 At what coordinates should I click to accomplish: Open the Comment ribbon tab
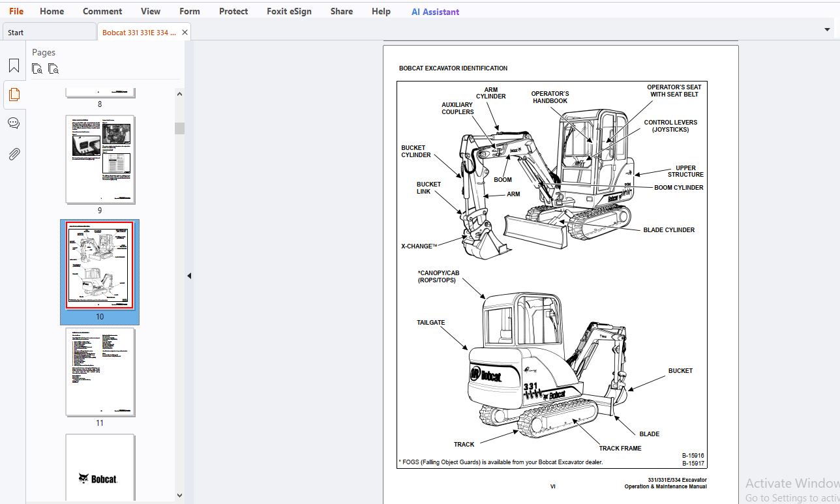[102, 11]
